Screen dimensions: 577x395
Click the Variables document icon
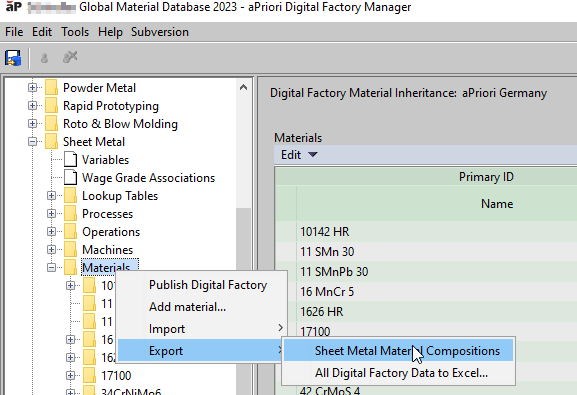[x=71, y=160]
